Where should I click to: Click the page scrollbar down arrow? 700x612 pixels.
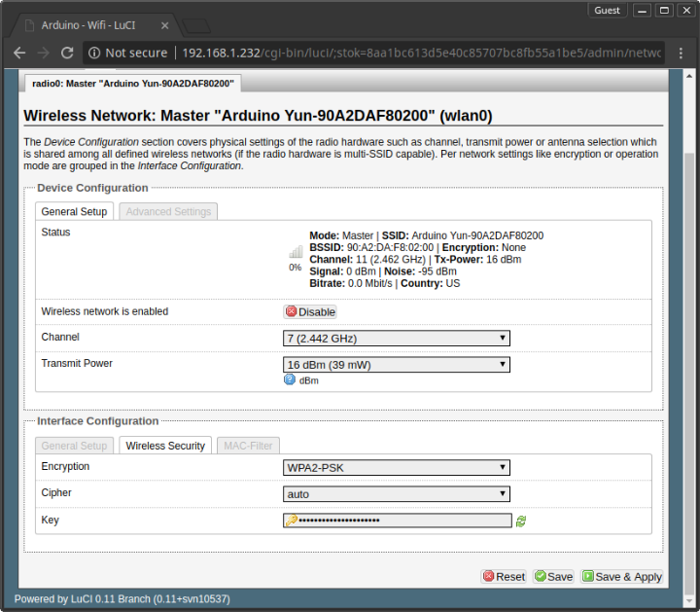click(689, 600)
